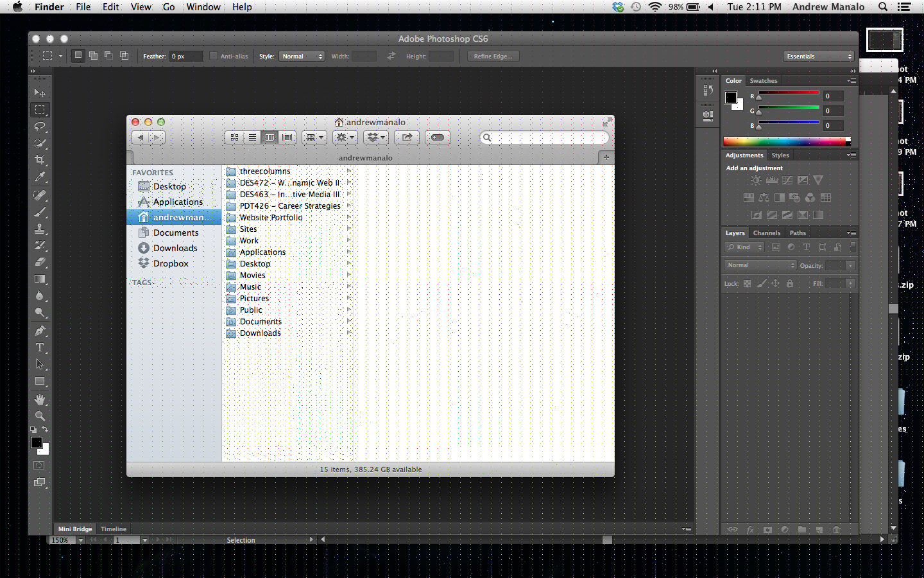The width and height of the screenshot is (924, 578).
Task: Add a Levels adjustment
Action: pos(772,180)
